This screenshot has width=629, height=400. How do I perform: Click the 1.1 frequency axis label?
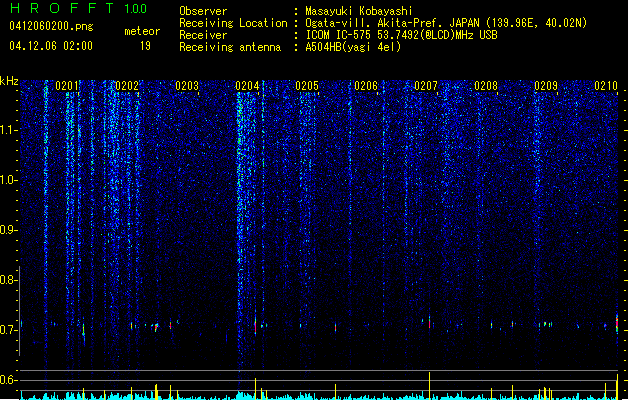(x=8, y=130)
